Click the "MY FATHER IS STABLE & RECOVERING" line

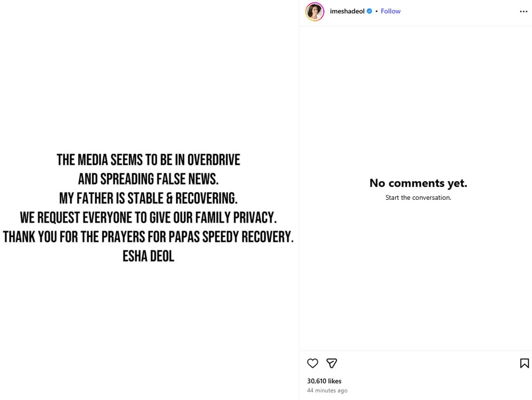148,198
